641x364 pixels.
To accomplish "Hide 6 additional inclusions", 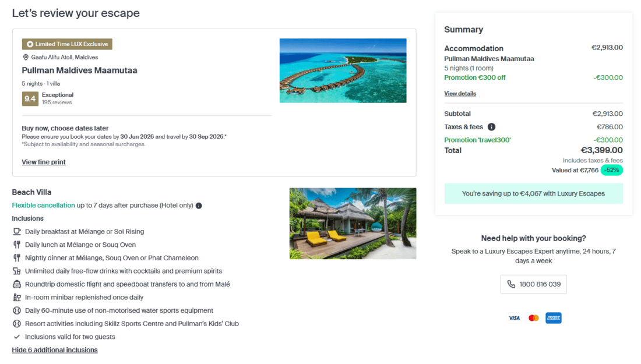I will pyautogui.click(x=55, y=350).
